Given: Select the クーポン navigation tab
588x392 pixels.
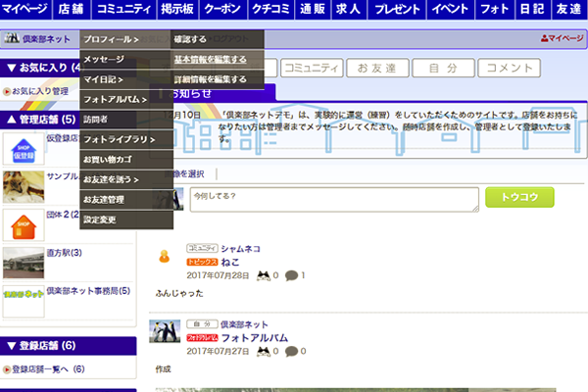Looking at the screenshot, I should coord(222,9).
